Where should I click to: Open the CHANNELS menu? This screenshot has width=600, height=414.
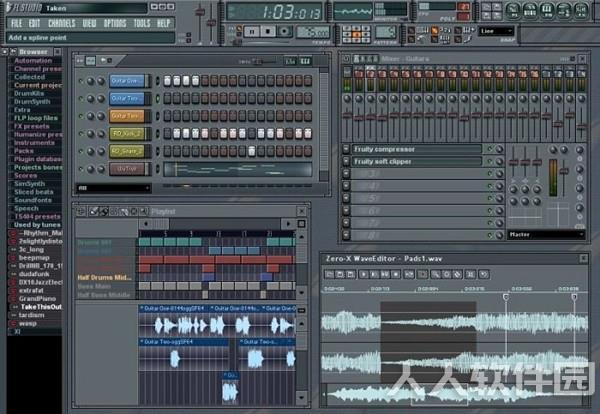(62, 24)
